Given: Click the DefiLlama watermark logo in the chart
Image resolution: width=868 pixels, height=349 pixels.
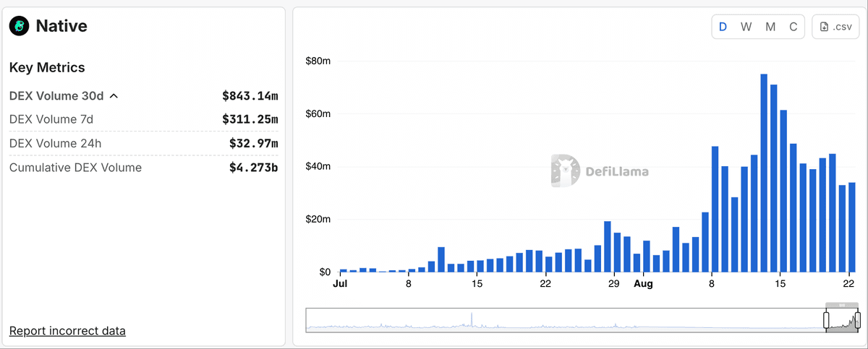Looking at the screenshot, I should [565, 171].
